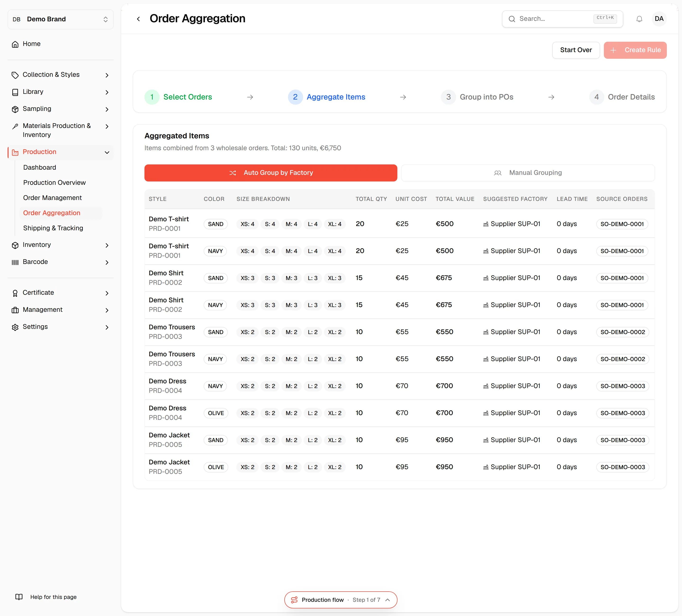Expand the Library section chevron
The height and width of the screenshot is (616, 682).
click(107, 92)
